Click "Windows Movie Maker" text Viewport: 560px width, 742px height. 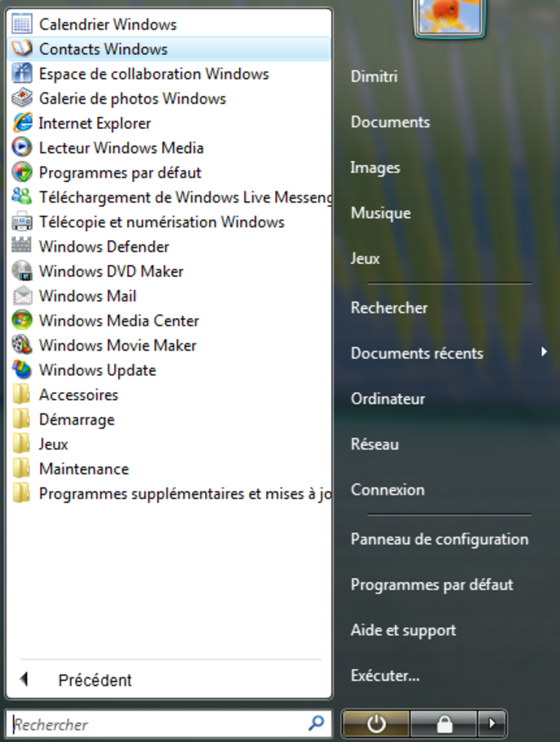118,345
